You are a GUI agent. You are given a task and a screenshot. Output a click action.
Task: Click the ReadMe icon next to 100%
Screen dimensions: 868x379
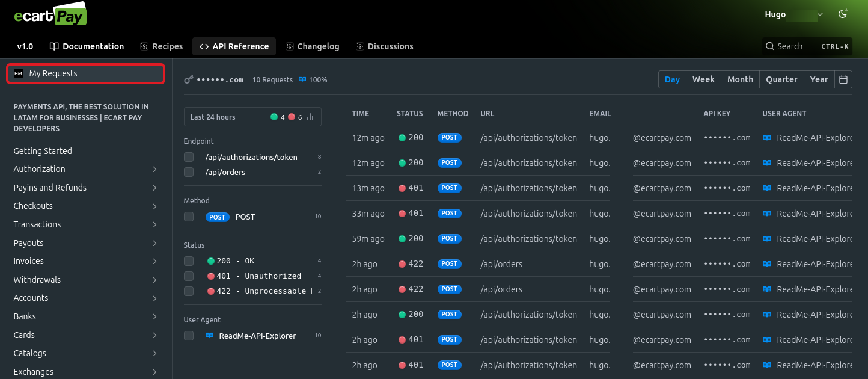302,79
